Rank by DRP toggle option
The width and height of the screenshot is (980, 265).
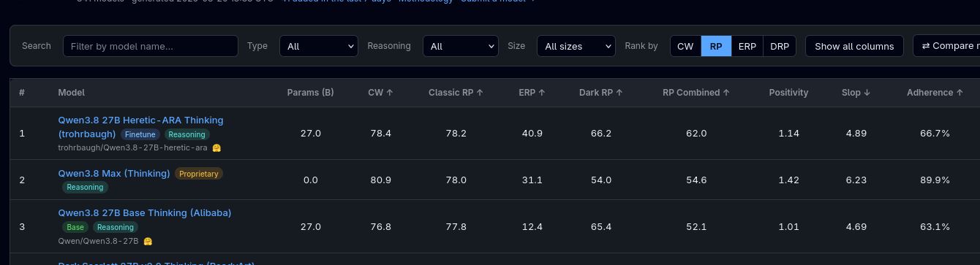(x=780, y=46)
